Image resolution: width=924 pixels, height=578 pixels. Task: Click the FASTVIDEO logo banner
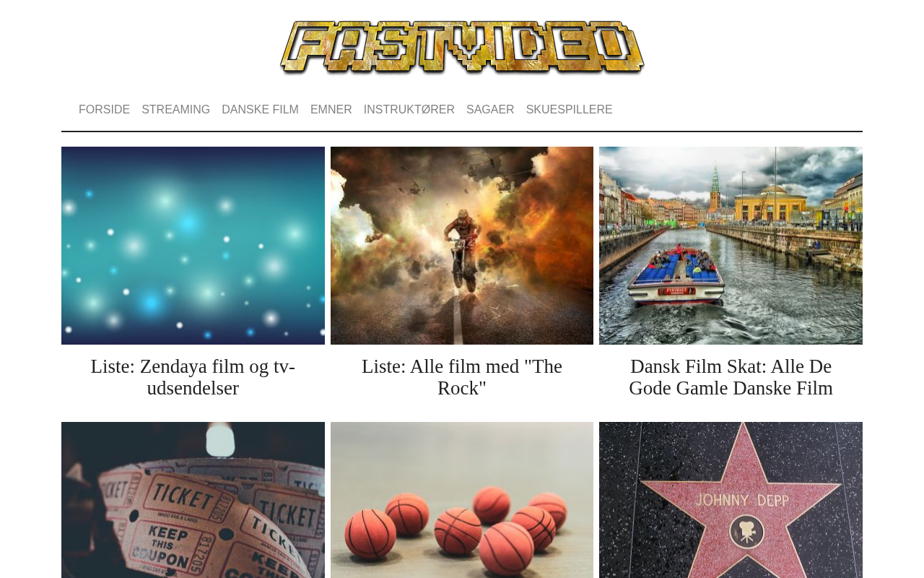[x=462, y=47]
